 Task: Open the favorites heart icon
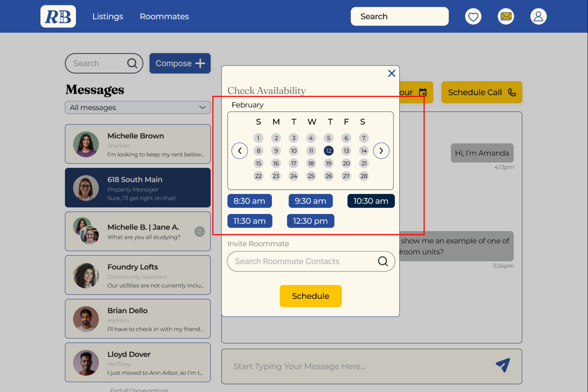point(473,16)
